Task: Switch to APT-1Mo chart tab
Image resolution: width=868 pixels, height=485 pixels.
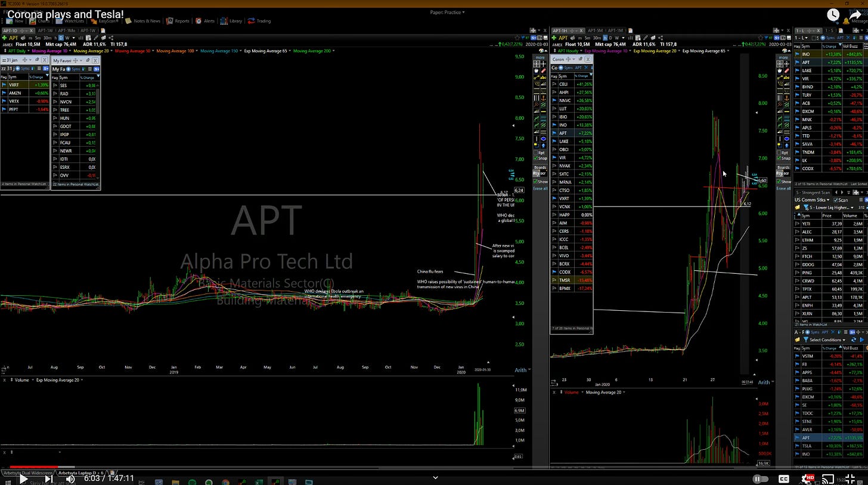Action: coord(66,30)
